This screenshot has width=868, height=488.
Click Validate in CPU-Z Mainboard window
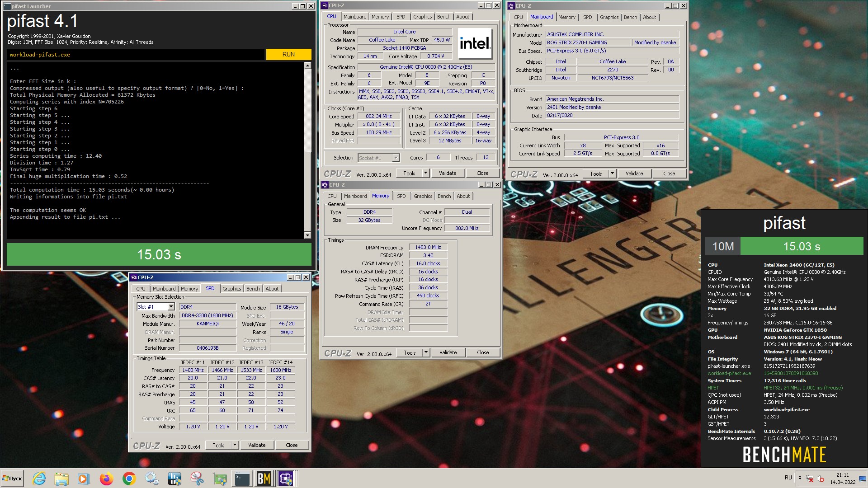[634, 174]
